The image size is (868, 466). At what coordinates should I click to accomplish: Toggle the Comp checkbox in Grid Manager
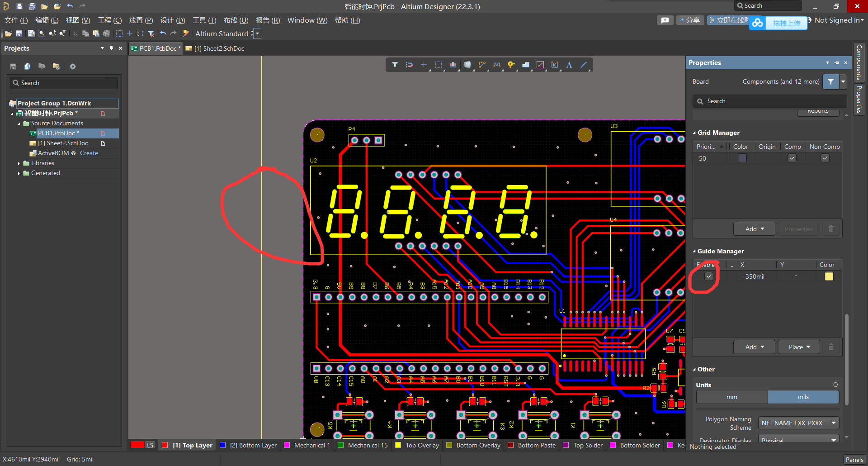click(x=792, y=158)
